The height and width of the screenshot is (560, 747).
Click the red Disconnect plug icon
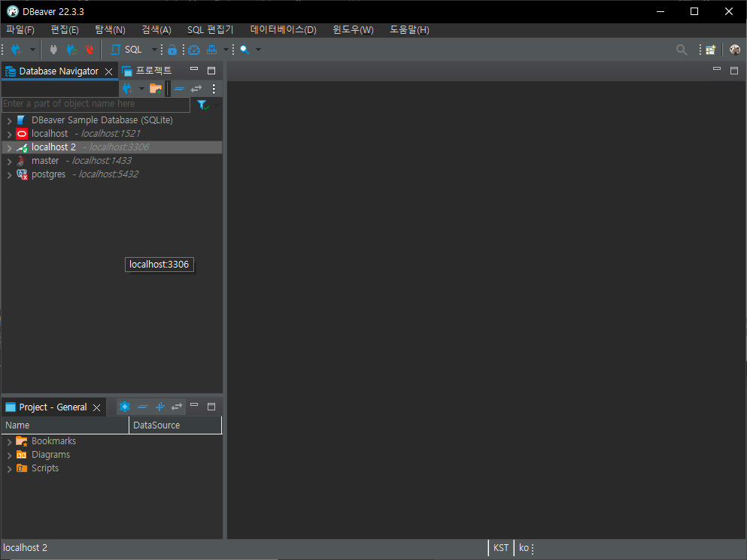pos(89,50)
